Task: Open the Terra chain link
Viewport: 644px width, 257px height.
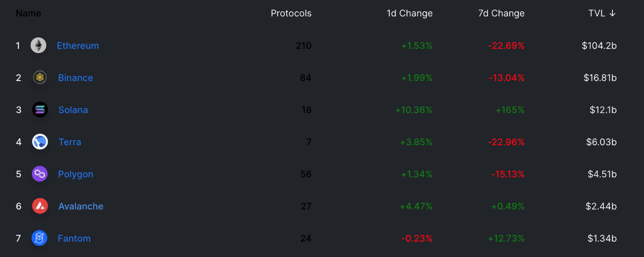Action: (70, 142)
